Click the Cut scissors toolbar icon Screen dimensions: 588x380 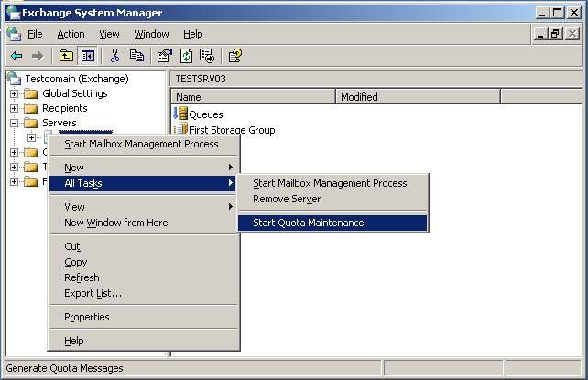(x=115, y=56)
